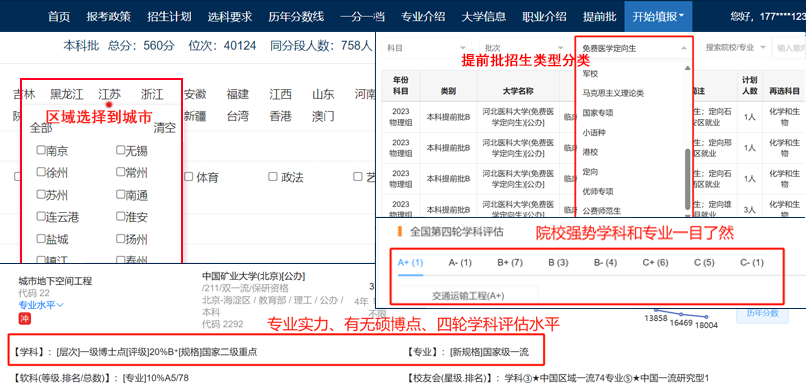The image size is (806, 388).
Task: Select the A- (1) tab
Action: pyautogui.click(x=460, y=263)
